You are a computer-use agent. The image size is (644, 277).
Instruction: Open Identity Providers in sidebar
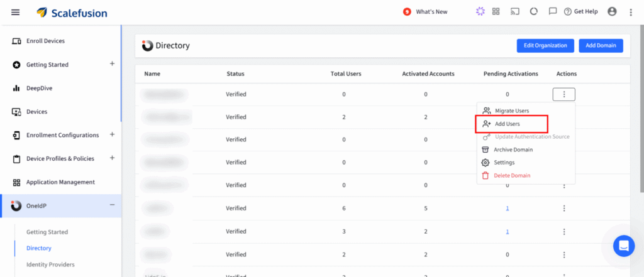coord(50,264)
